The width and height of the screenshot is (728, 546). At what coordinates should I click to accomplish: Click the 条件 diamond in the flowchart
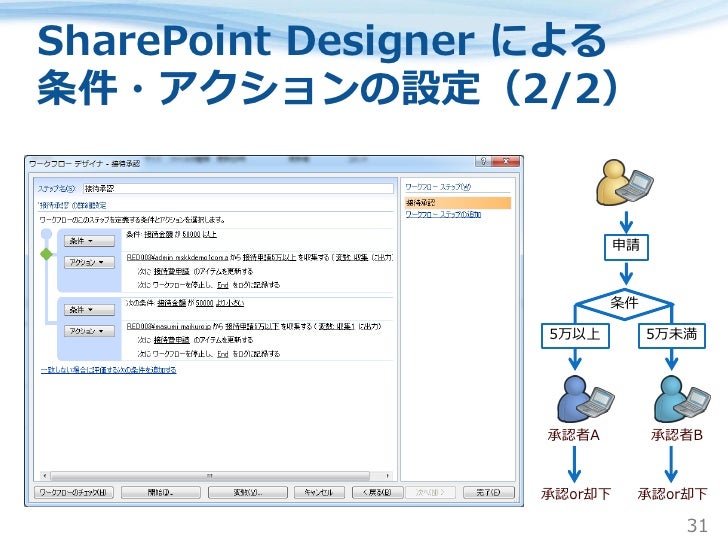[624, 304]
